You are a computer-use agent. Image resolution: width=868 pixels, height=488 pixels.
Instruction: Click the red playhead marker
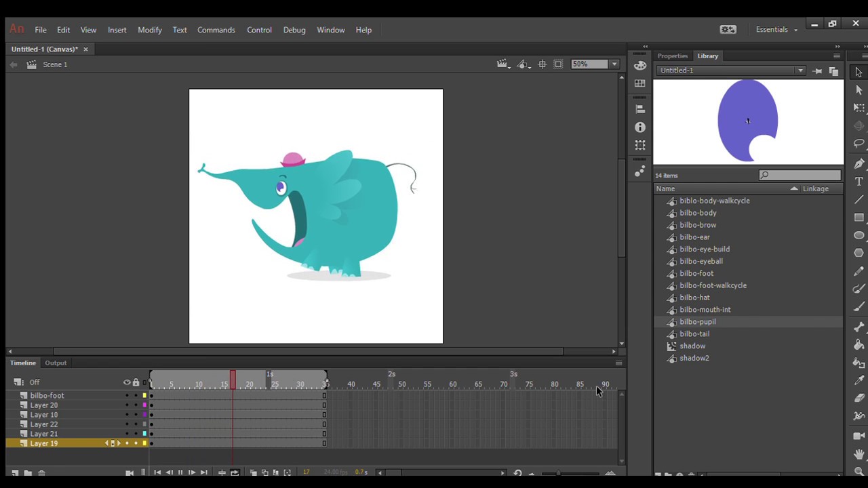point(233,380)
